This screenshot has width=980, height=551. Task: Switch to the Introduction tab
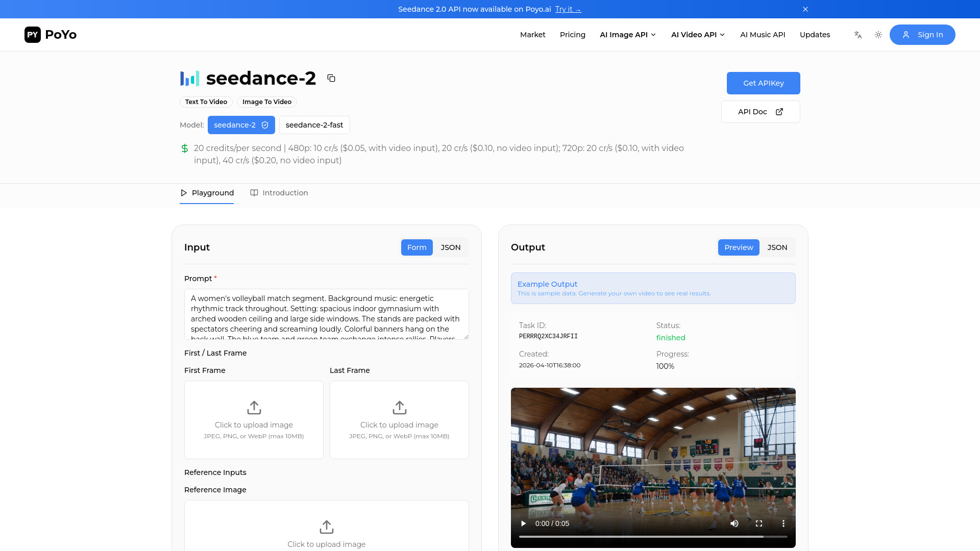[279, 193]
